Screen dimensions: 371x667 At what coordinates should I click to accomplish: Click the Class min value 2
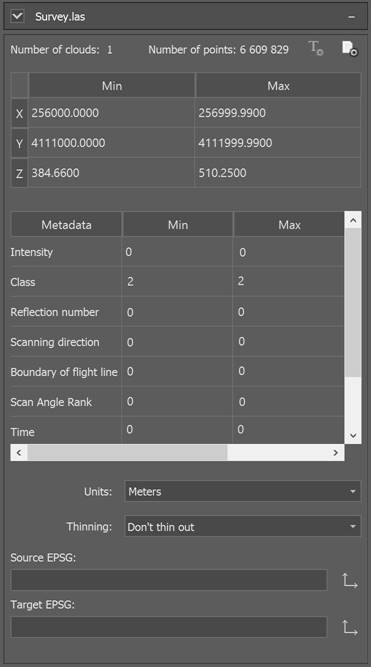click(130, 282)
